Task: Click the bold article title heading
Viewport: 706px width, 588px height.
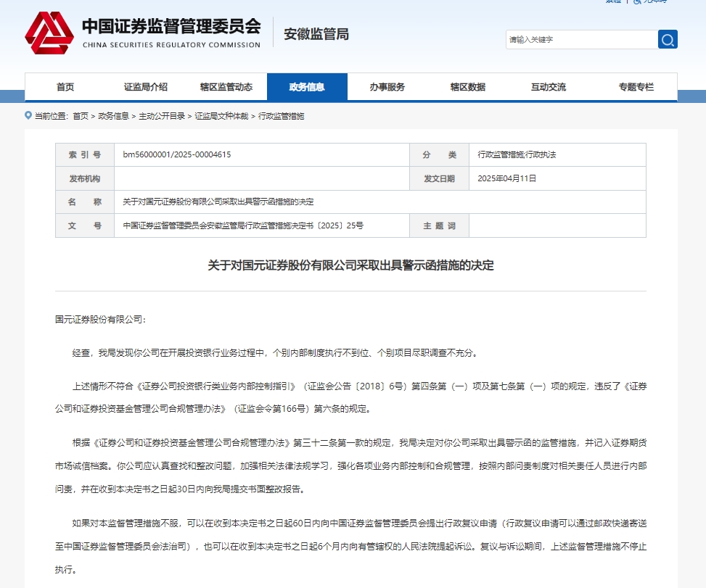Action: click(x=350, y=265)
